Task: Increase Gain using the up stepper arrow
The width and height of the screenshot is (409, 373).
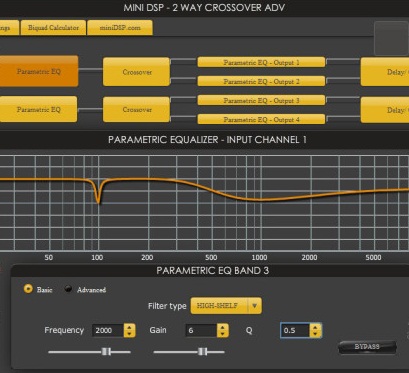Action: pyautogui.click(x=222, y=327)
